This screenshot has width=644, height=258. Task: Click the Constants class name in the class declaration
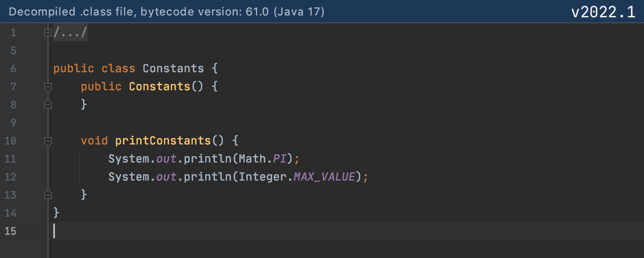173,69
